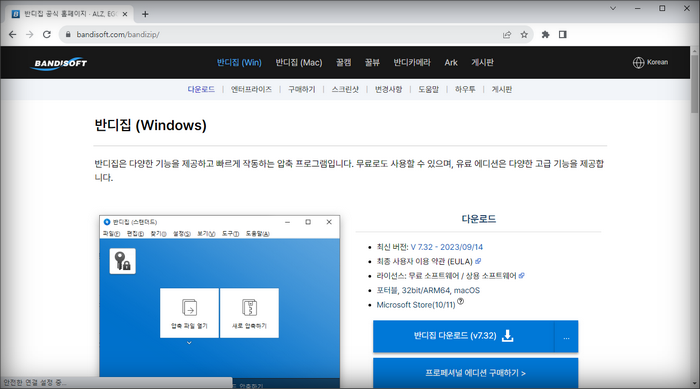This screenshot has width=700, height=389.
Task: Click the padlock icon in address bar
Action: coord(68,34)
